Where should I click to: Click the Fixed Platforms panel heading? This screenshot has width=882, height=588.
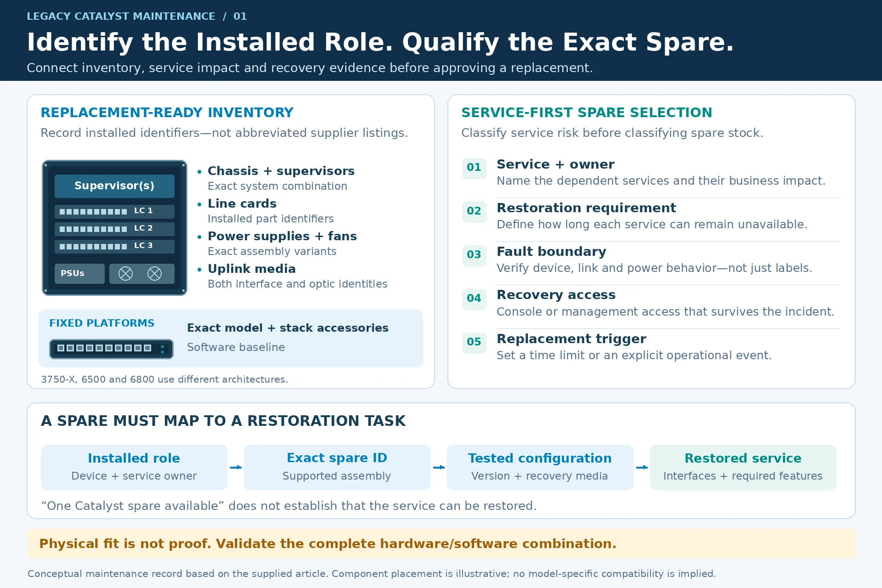pos(102,323)
